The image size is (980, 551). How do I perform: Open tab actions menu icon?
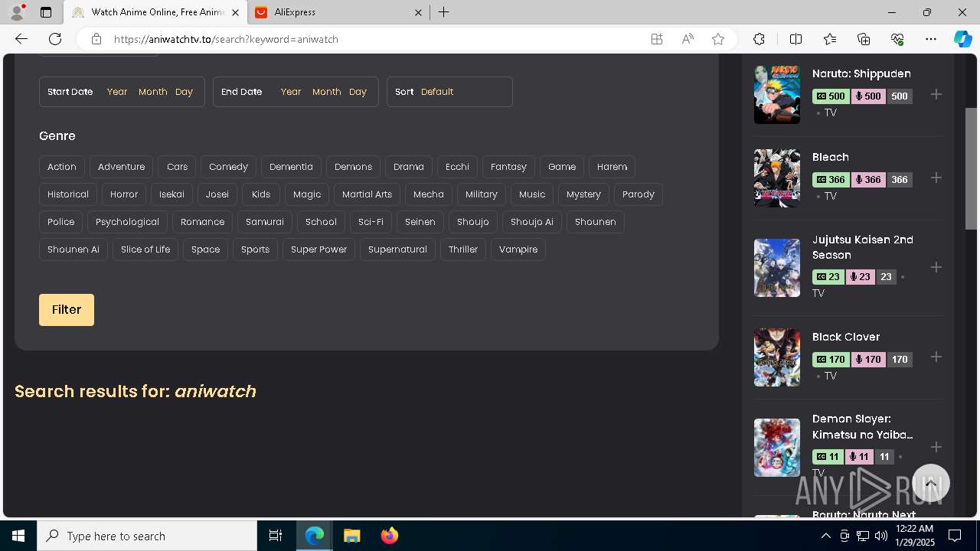(46, 12)
